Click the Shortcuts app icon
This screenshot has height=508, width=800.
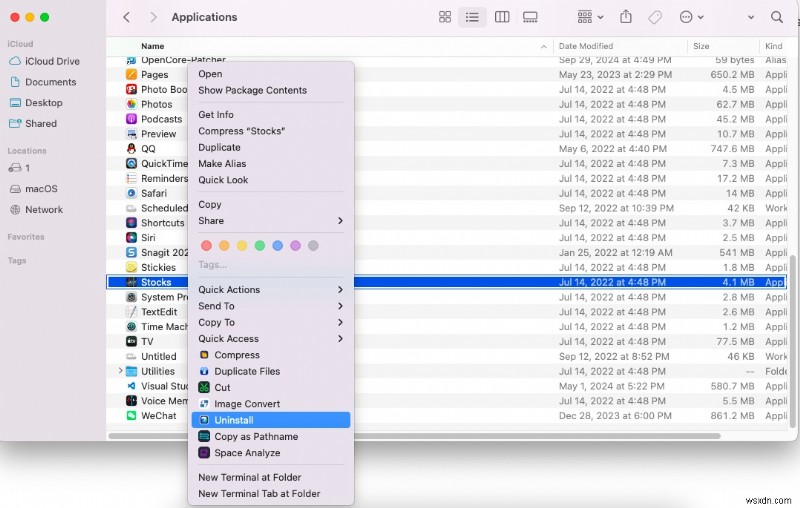point(132,223)
